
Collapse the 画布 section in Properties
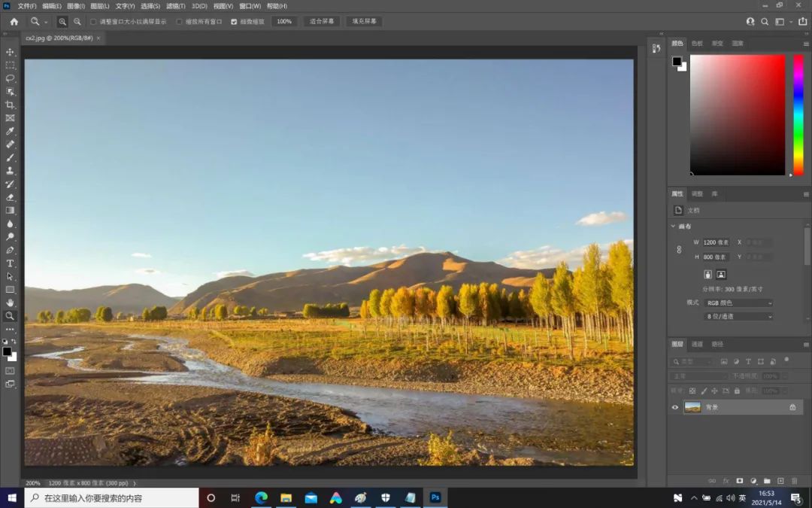[x=673, y=226]
